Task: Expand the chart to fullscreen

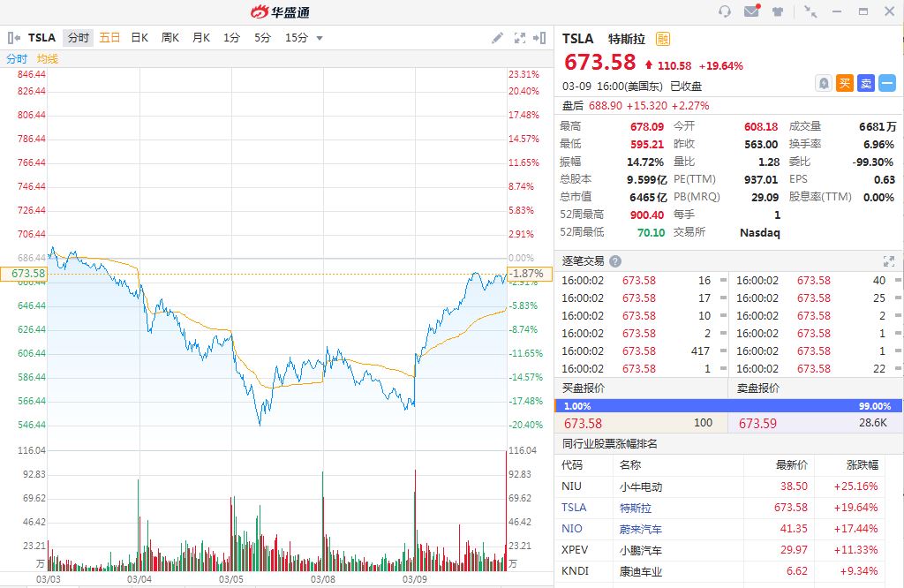Action: pos(519,38)
